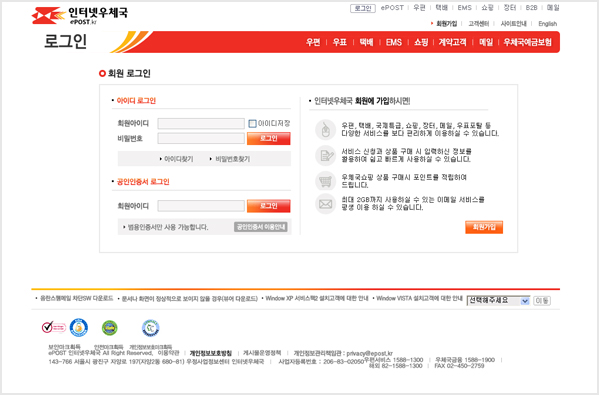This screenshot has height=395, width=599.
Task: Click the orange 로그인 button beside 비밀번호 field
Action: (x=269, y=138)
